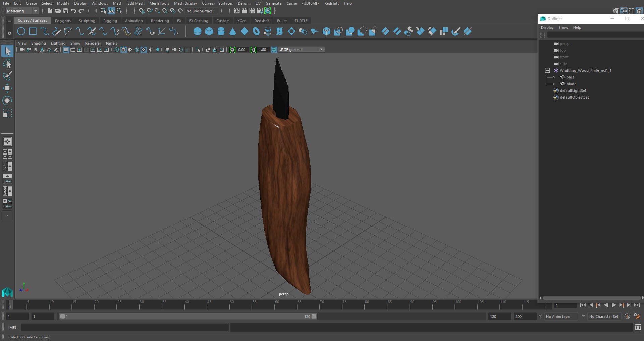Open the Modeling menu set dropdown
Screen dimensions: 644x341
(x=22, y=11)
